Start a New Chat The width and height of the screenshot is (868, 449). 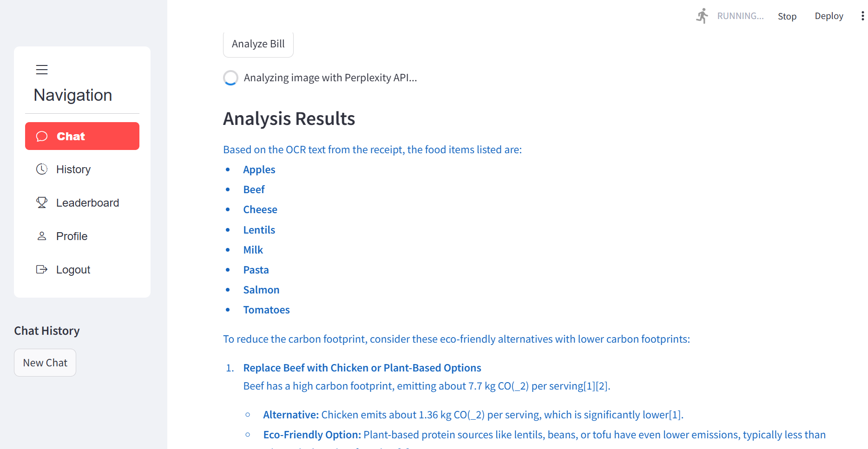point(45,363)
